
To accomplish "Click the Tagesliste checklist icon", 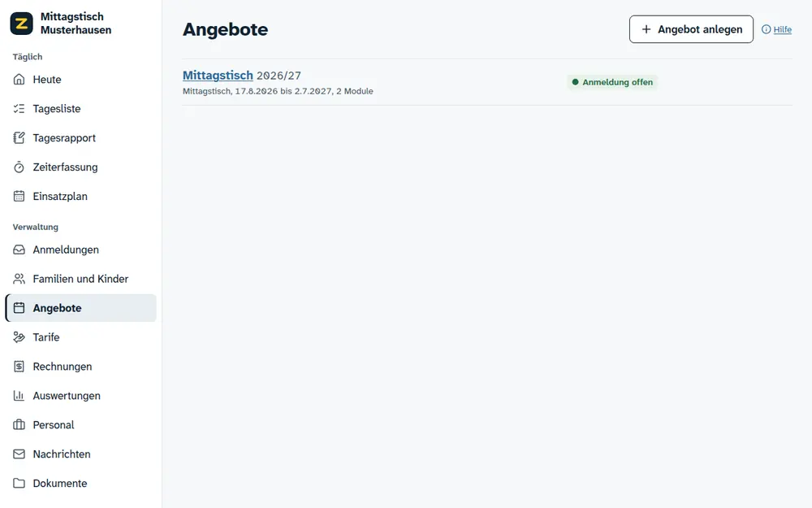I will pos(19,108).
